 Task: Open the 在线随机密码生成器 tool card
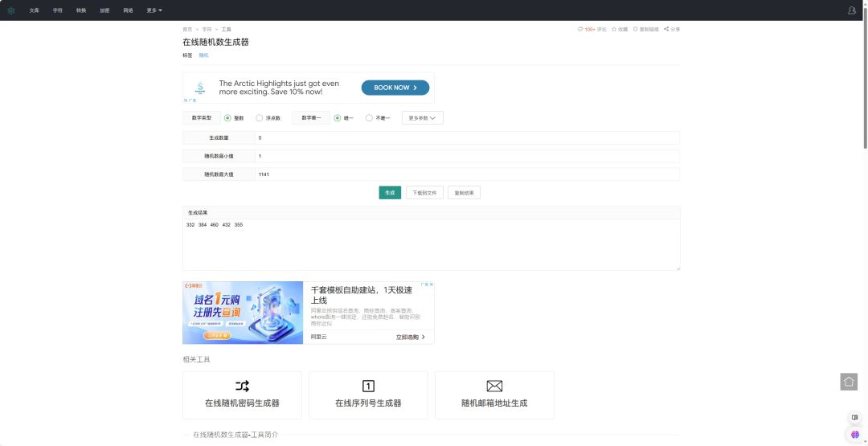coord(242,395)
